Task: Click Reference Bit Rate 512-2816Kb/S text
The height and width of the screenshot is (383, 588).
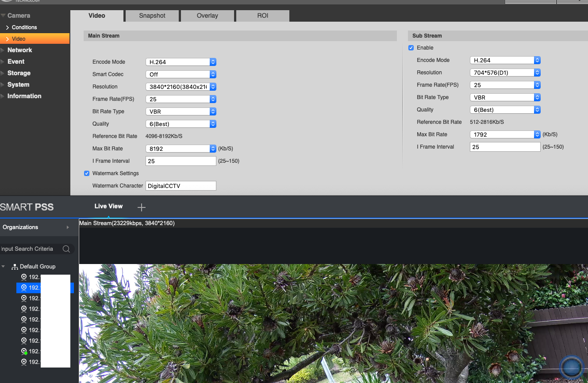Action: [487, 122]
